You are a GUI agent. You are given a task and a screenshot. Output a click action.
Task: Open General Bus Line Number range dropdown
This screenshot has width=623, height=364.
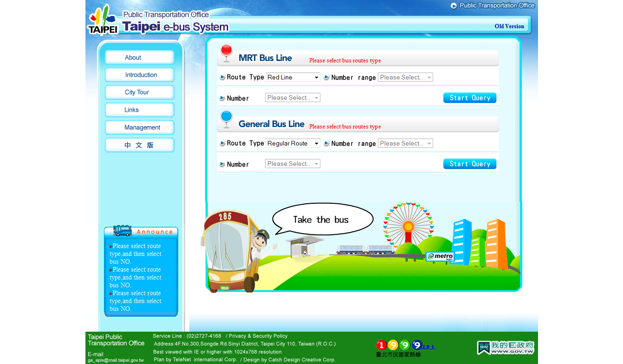coord(405,143)
